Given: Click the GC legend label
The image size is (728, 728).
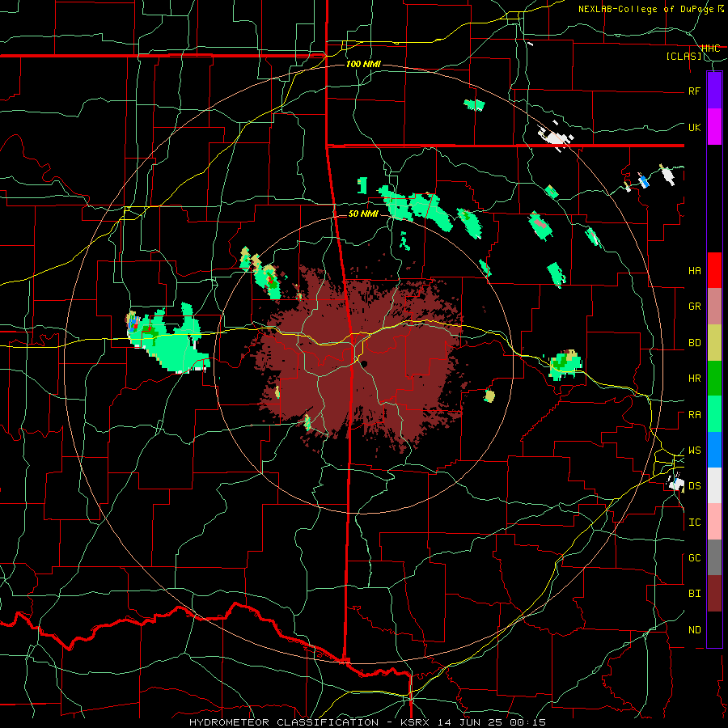Looking at the screenshot, I should tap(695, 558).
